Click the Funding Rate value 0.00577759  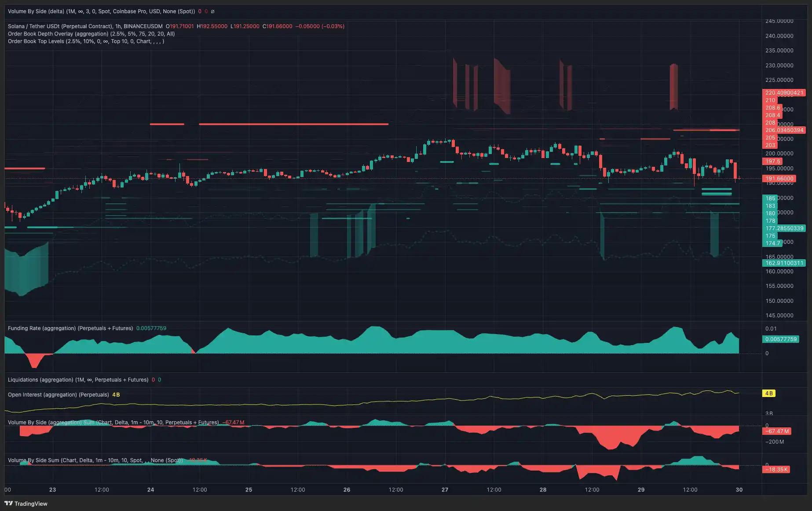coord(151,328)
